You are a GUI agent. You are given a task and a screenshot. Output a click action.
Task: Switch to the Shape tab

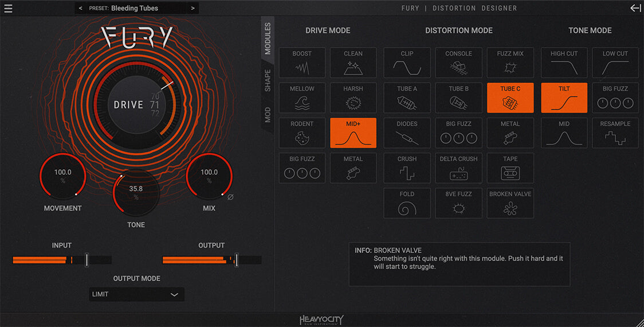[x=268, y=81]
